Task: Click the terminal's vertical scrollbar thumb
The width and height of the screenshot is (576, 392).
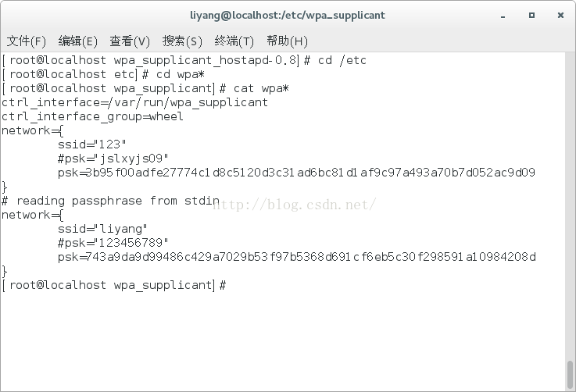Action: [570, 373]
